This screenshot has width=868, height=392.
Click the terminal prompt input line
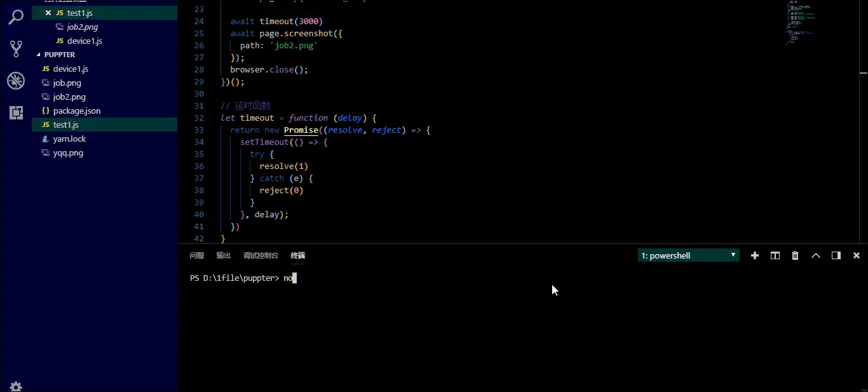pos(243,278)
